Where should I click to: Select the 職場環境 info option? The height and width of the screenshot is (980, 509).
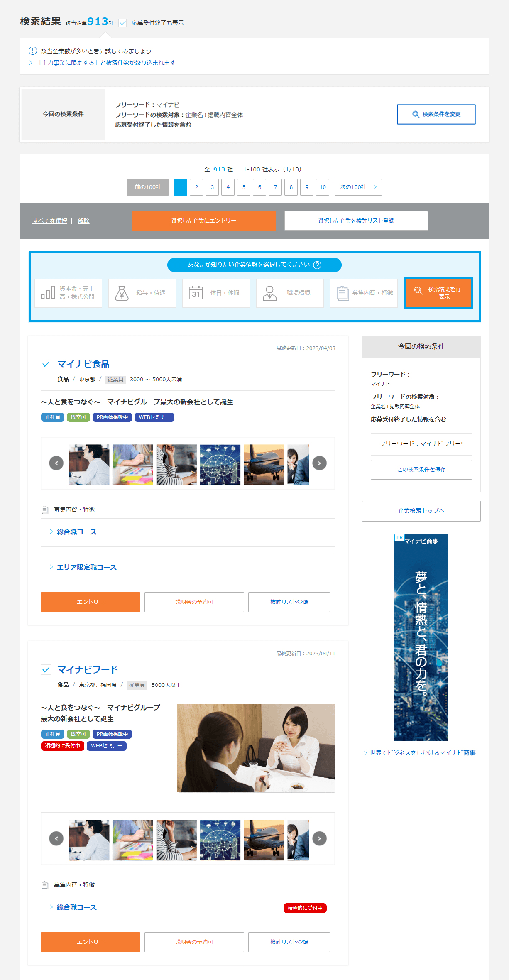[x=290, y=293]
